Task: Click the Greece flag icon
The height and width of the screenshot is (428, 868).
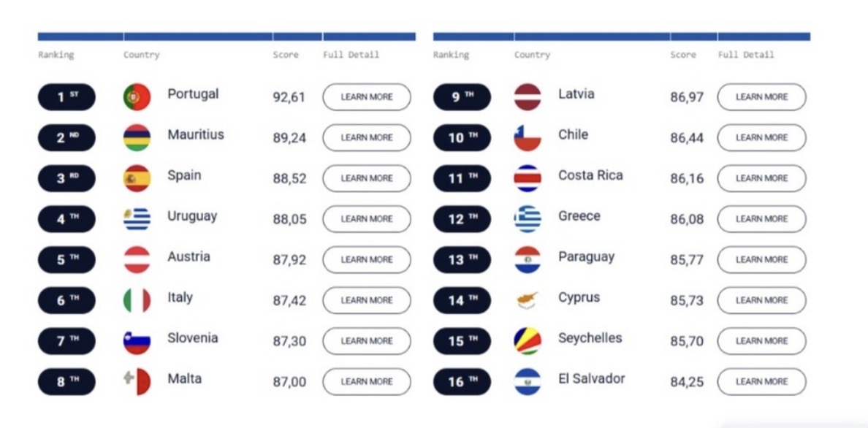Action: pyautogui.click(x=528, y=219)
